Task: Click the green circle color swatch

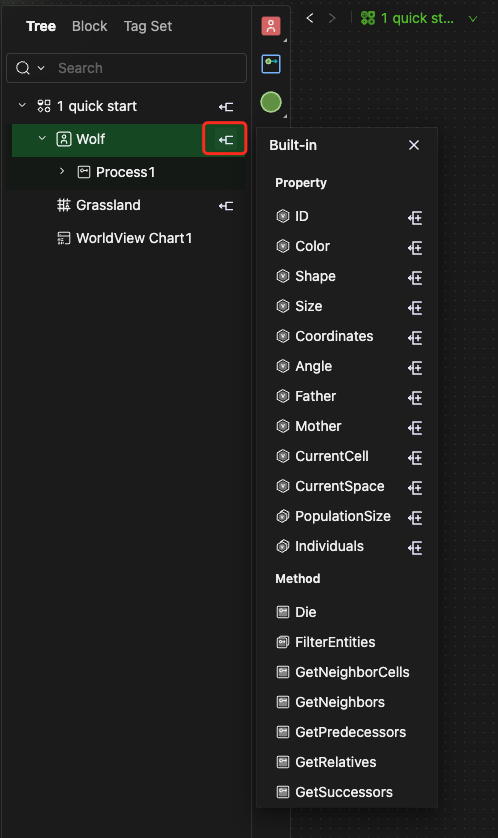Action: click(271, 102)
